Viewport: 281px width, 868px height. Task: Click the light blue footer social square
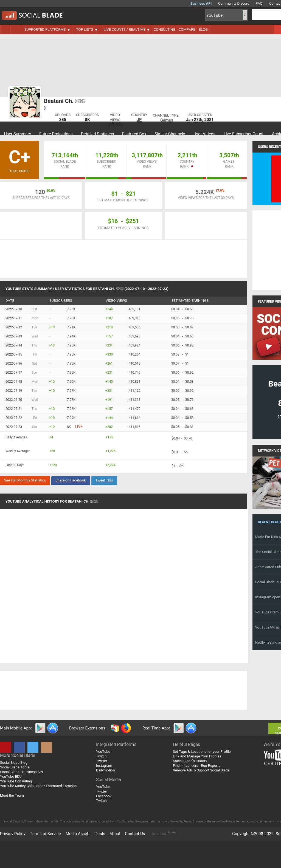[33, 747]
